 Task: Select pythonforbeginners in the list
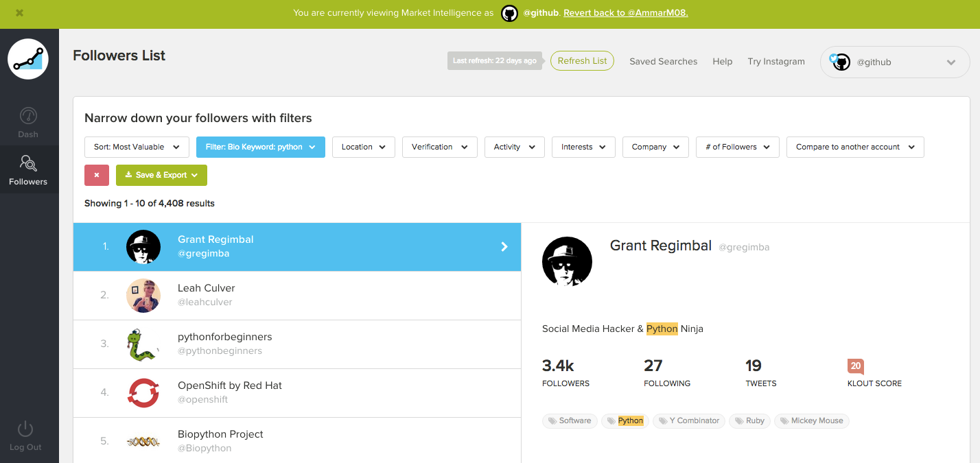point(297,344)
